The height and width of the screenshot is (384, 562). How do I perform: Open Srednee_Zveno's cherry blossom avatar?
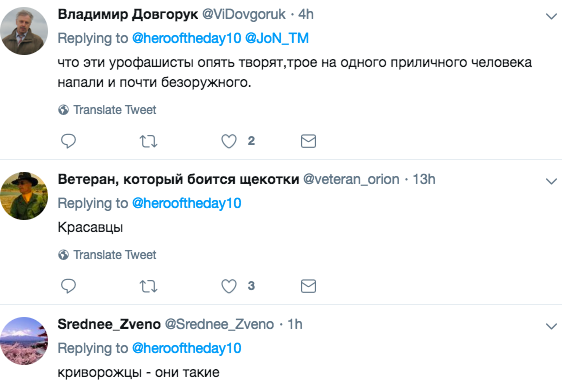coord(24,341)
